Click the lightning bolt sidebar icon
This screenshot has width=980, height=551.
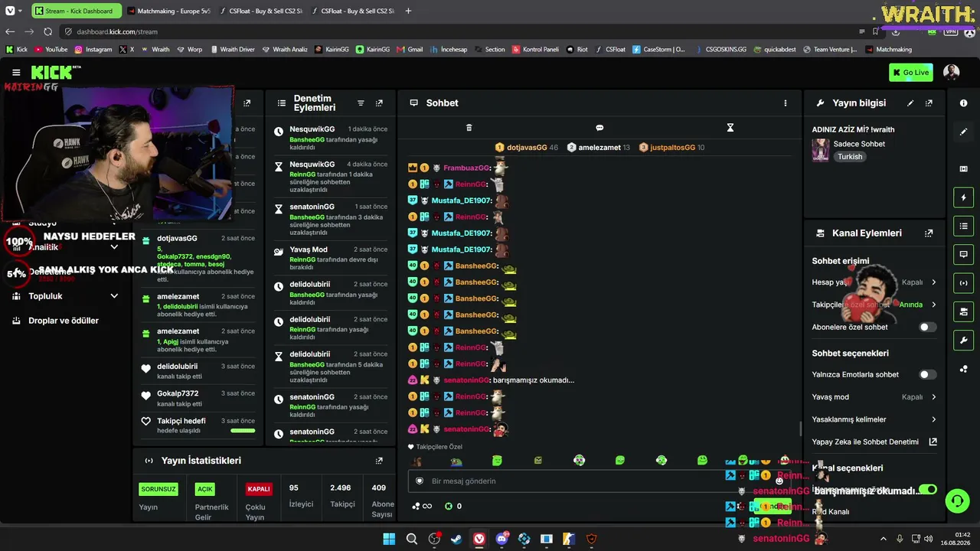tap(964, 197)
